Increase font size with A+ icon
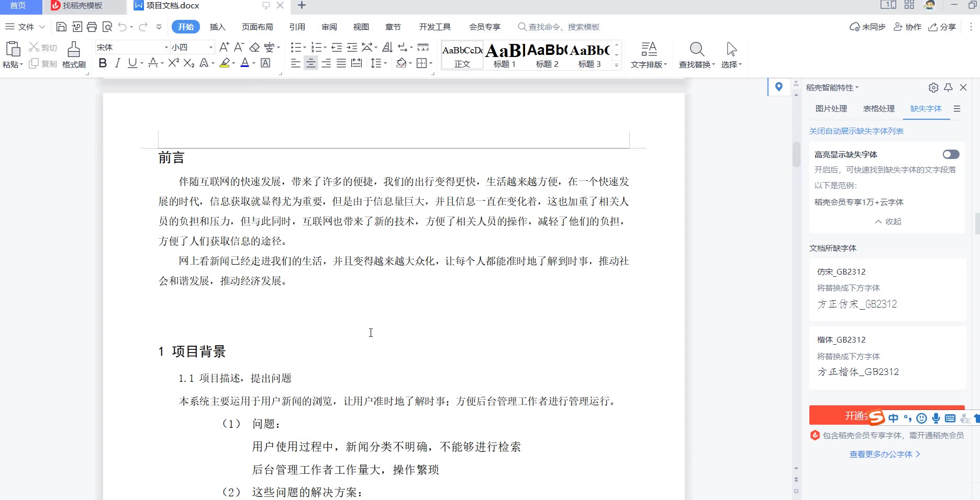 pos(224,47)
